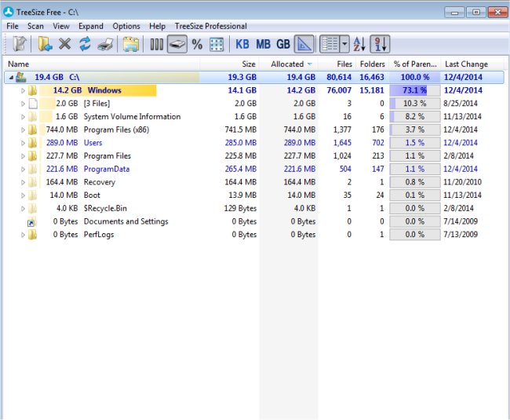
Task: Click the Print report icon
Action: tap(104, 45)
